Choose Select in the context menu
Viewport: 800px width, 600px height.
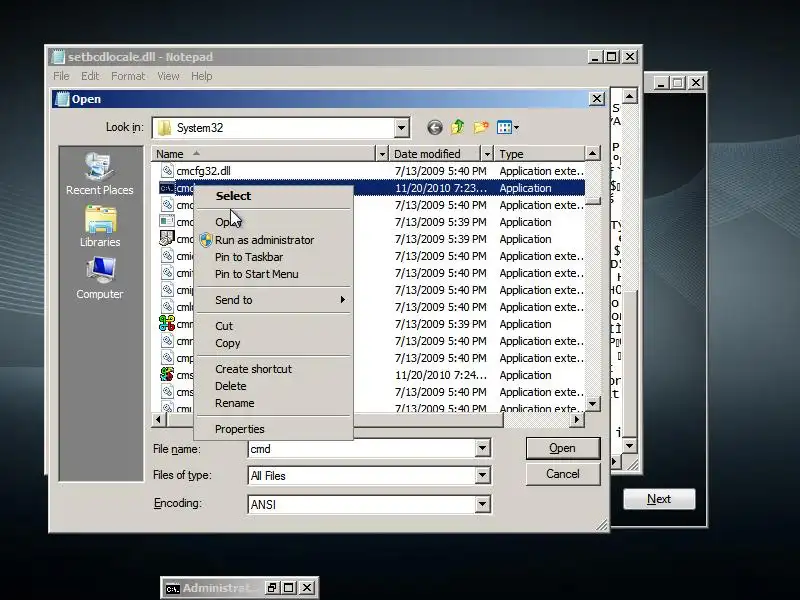tap(233, 196)
